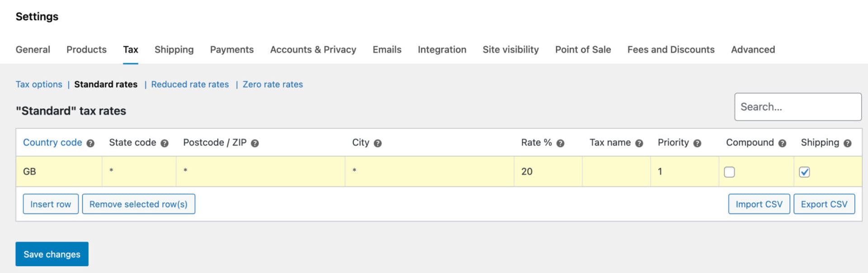Edit the State code cell of GB row

(139, 172)
